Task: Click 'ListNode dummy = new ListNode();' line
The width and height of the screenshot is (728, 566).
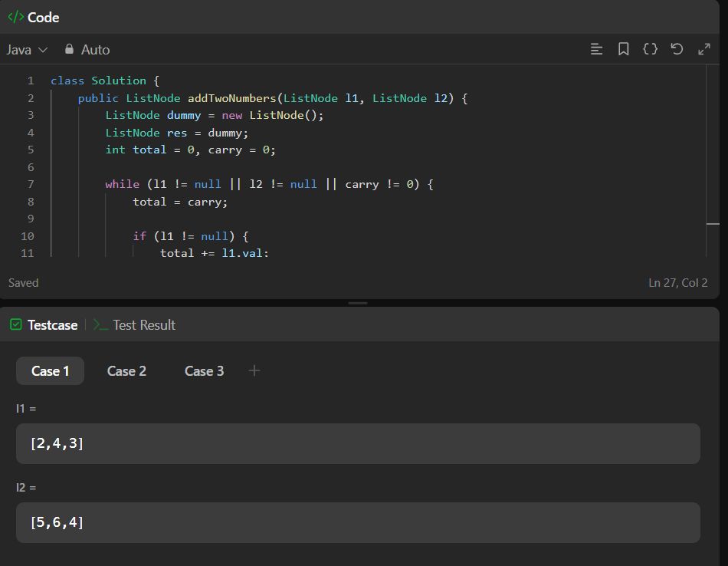Action: 214,115
